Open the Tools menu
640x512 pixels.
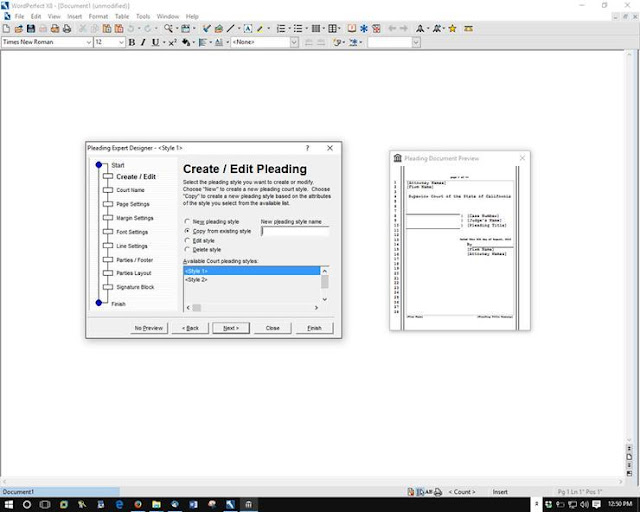(143, 17)
